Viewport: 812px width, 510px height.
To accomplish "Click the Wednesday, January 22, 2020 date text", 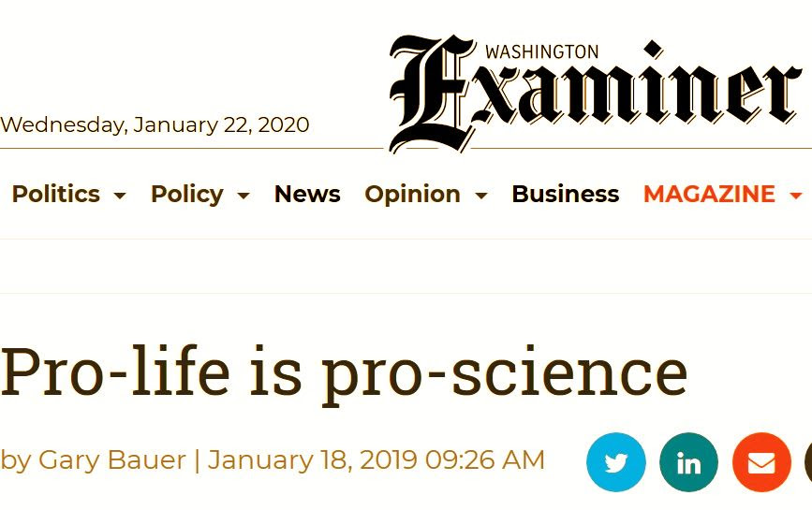I will (x=155, y=125).
